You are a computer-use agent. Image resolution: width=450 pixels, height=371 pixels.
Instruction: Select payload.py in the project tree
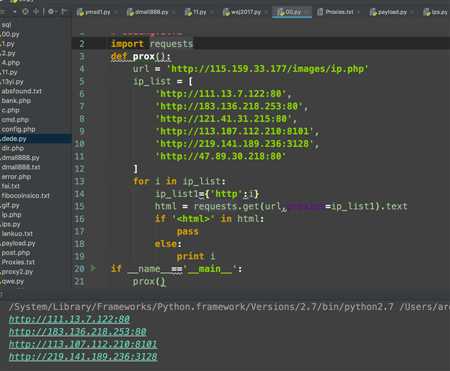click(x=18, y=243)
